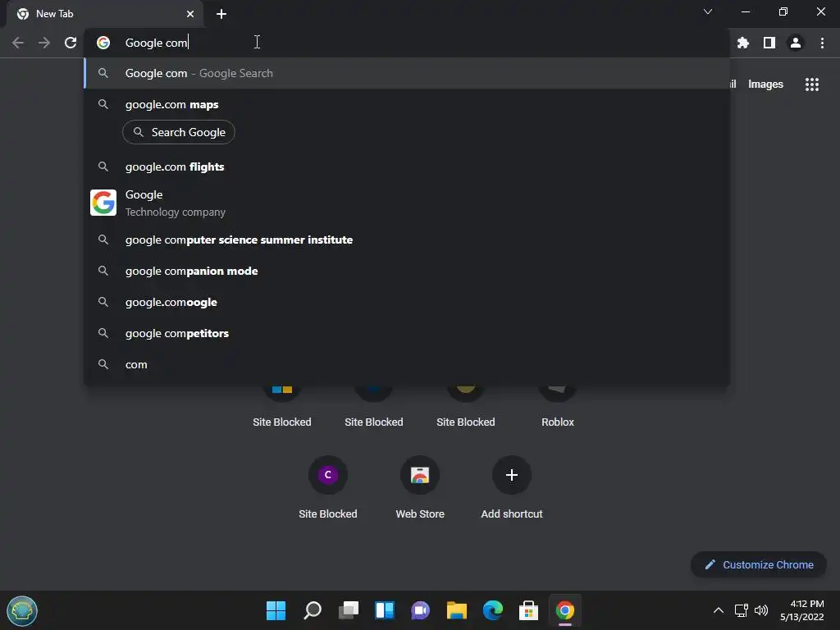Screen dimensions: 840x630
Task: Open the volume tray icon
Action: point(760,610)
